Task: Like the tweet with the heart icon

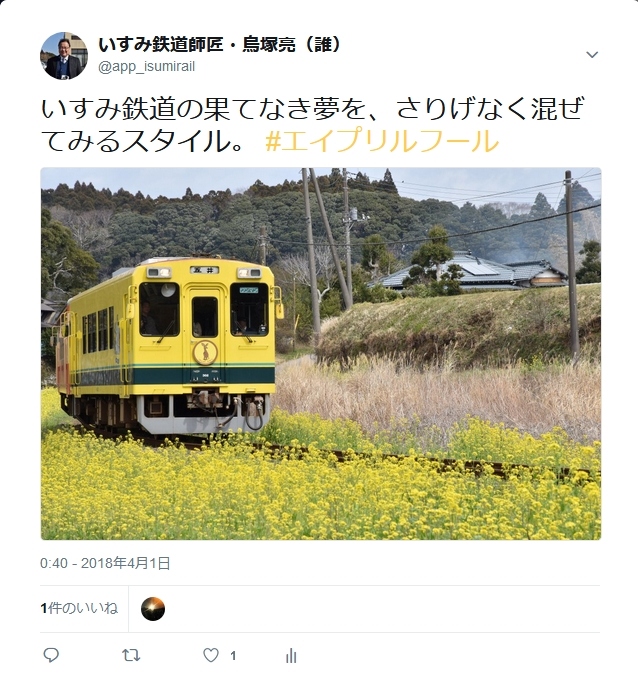Action: point(211,655)
